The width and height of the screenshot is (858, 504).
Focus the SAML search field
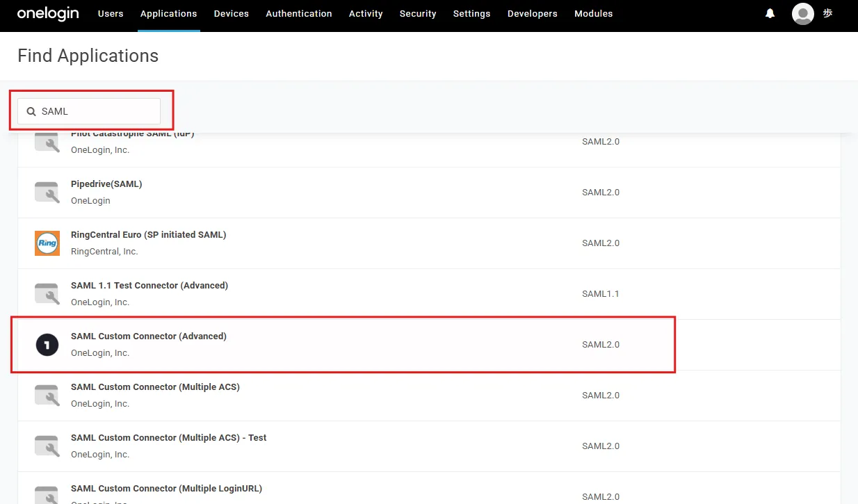click(x=89, y=111)
